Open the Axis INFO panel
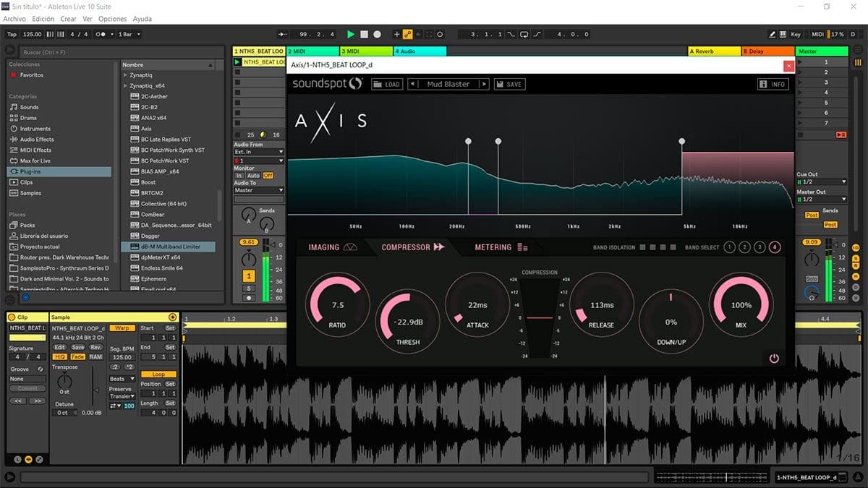868x488 pixels. tap(773, 84)
